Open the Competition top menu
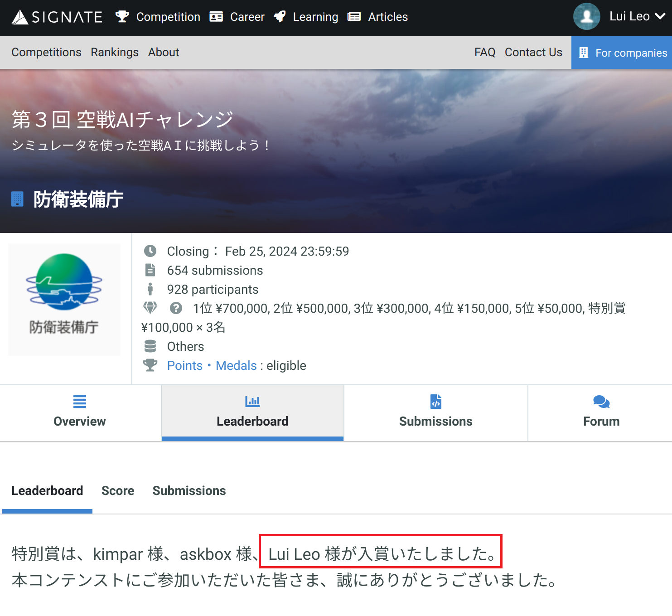Viewport: 672px width, 616px height. [x=158, y=17]
